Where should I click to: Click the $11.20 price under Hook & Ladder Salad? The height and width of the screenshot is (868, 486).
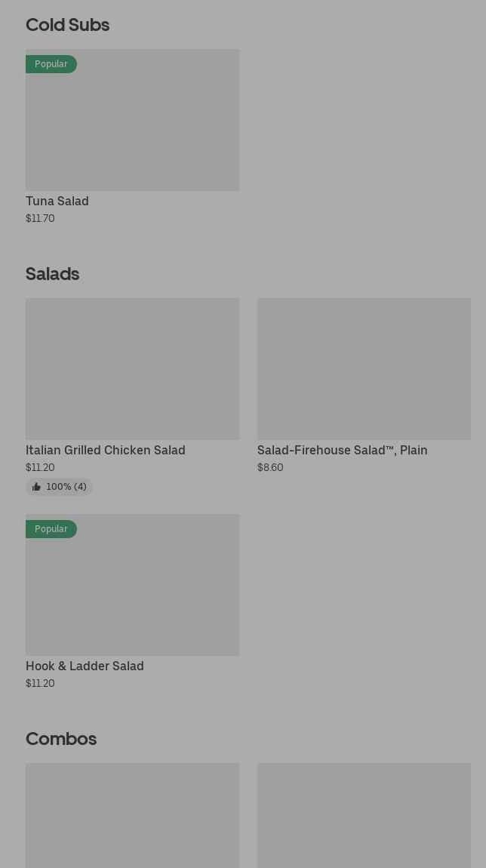pyautogui.click(x=40, y=683)
